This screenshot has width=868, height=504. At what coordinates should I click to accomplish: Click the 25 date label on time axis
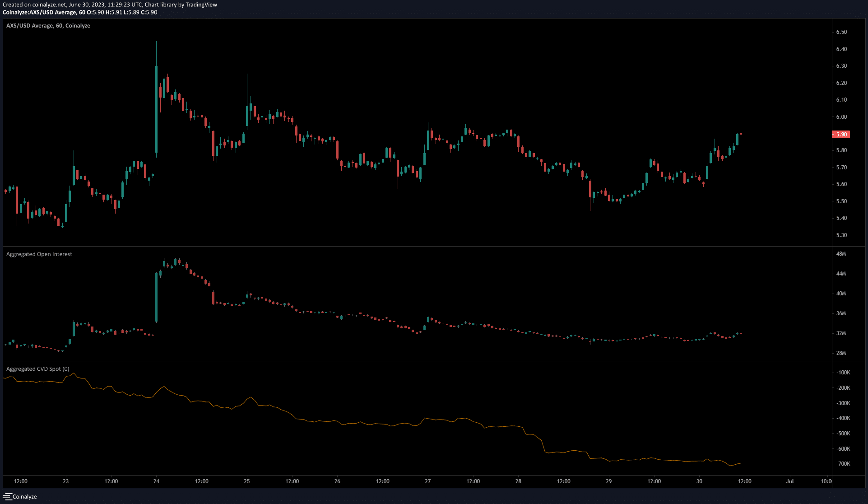[x=247, y=481]
